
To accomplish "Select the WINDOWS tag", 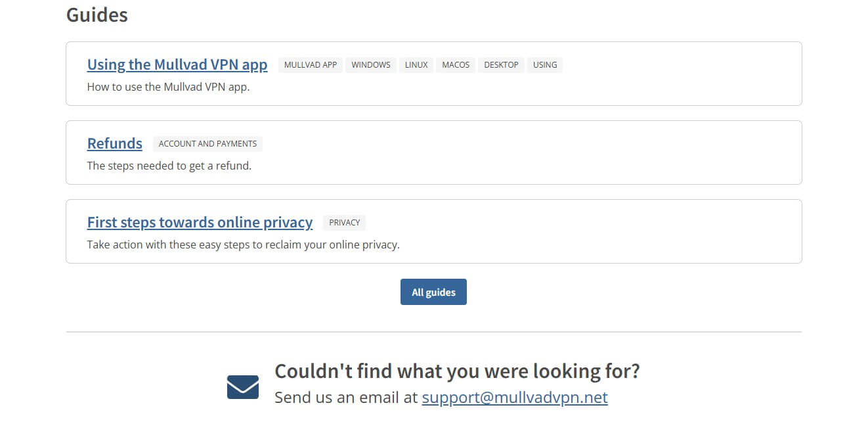I will click(x=371, y=65).
